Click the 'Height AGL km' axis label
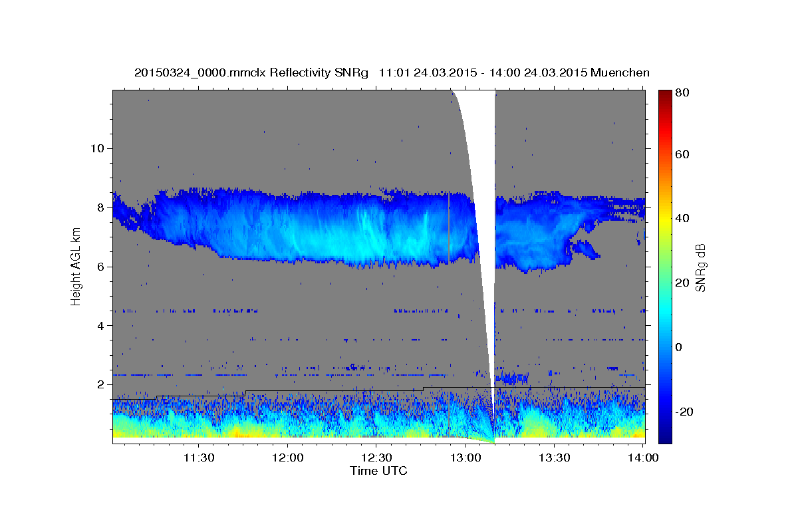The height and width of the screenshot is (532, 798). 76,266
